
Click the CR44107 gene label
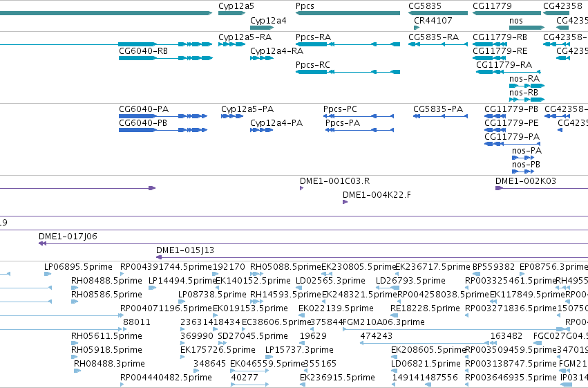[x=433, y=21]
